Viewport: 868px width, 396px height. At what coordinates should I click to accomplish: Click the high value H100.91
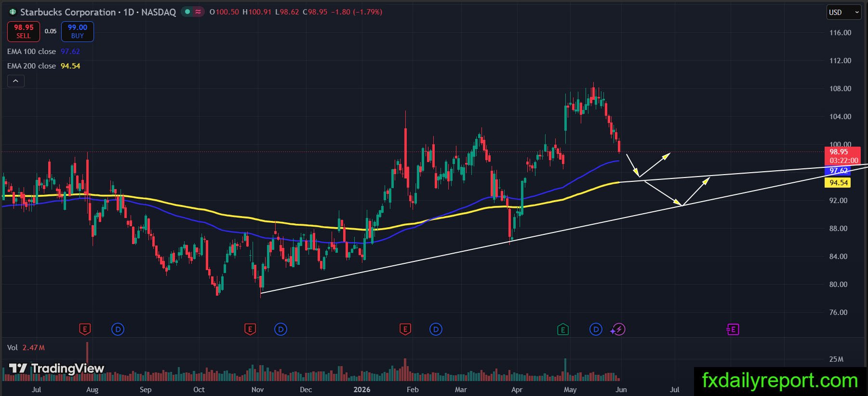coord(257,12)
